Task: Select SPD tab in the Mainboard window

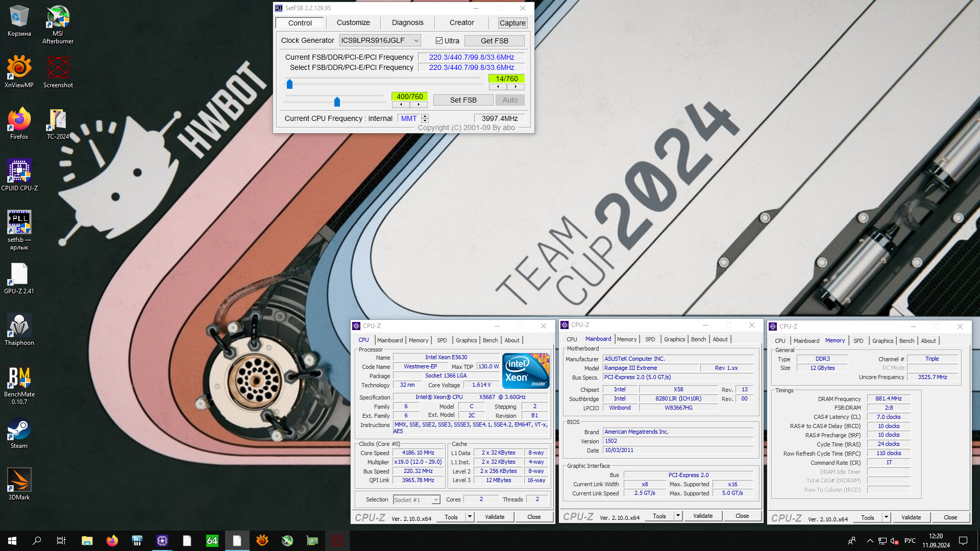Action: (650, 339)
